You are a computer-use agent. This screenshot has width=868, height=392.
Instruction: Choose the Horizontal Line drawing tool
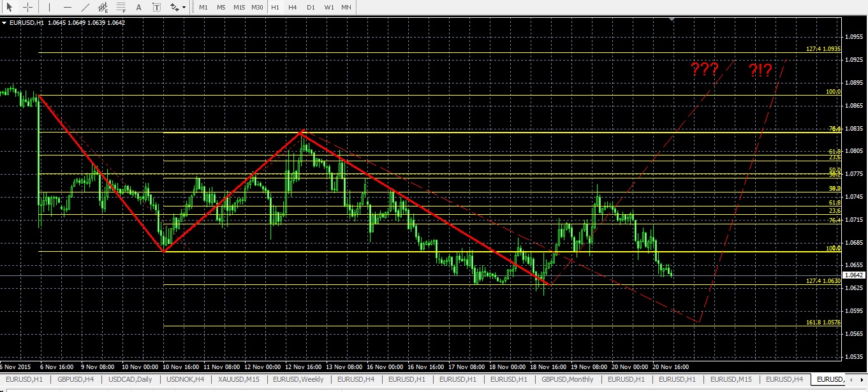point(67,7)
